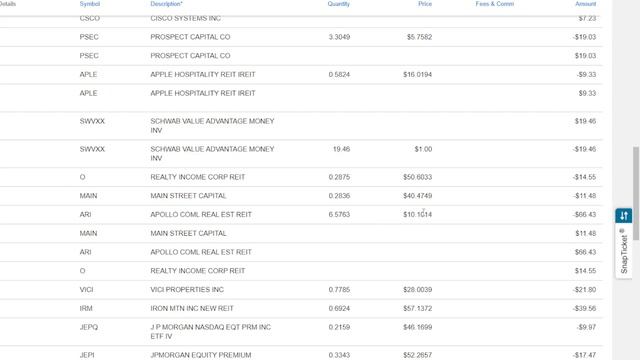Click the positive $19.46 Schwab amount
Image resolution: width=640 pixels, height=360 pixels.
click(585, 121)
